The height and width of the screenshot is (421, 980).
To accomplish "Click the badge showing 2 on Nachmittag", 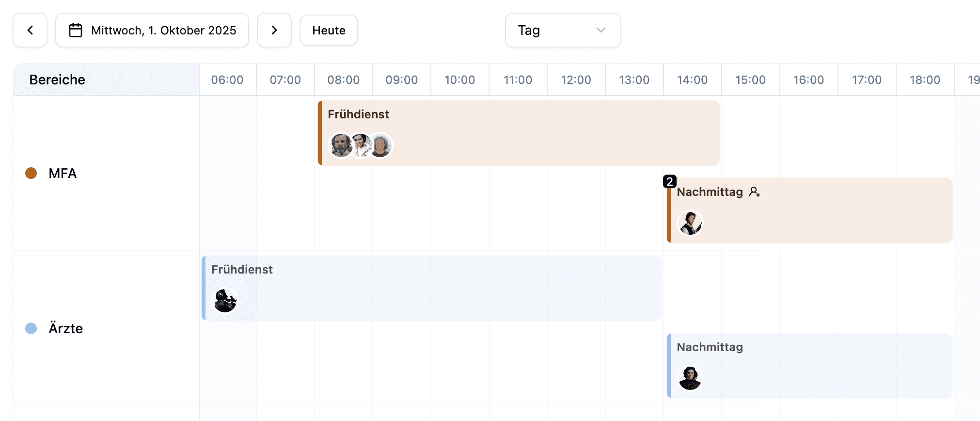I will pyautogui.click(x=669, y=181).
